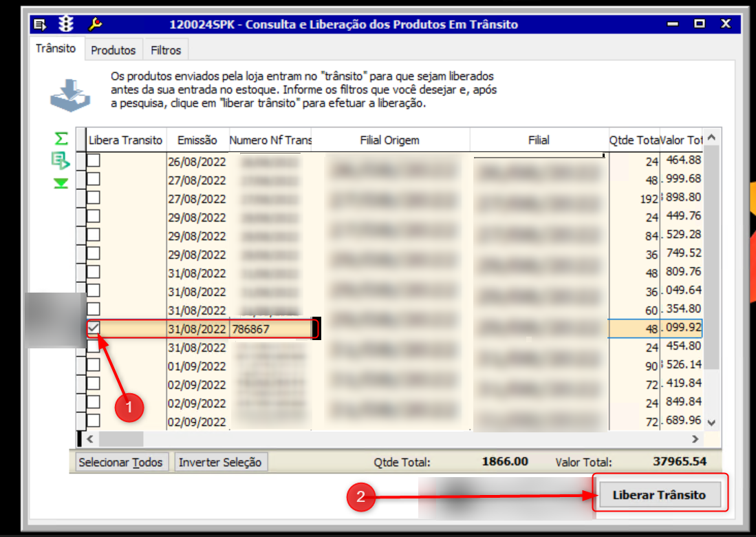Image resolution: width=756 pixels, height=537 pixels.
Task: Select the 01/09/2022 date cell
Action: 197,366
